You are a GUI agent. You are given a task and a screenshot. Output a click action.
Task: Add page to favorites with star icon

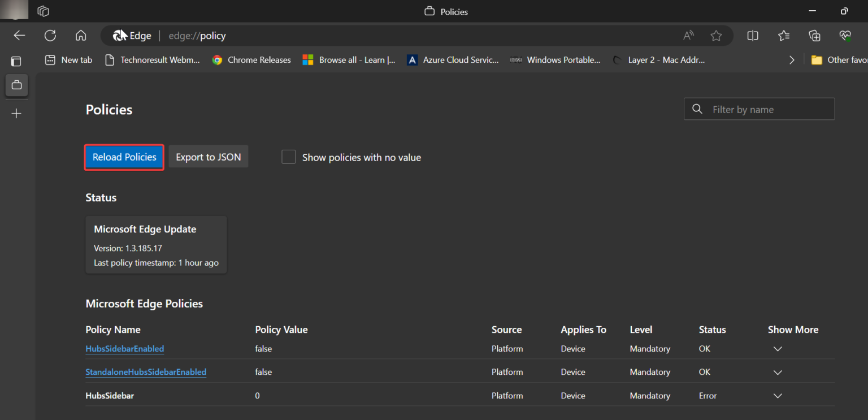(x=716, y=35)
